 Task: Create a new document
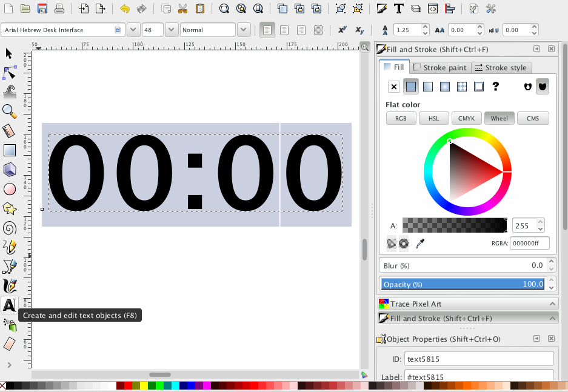point(8,8)
